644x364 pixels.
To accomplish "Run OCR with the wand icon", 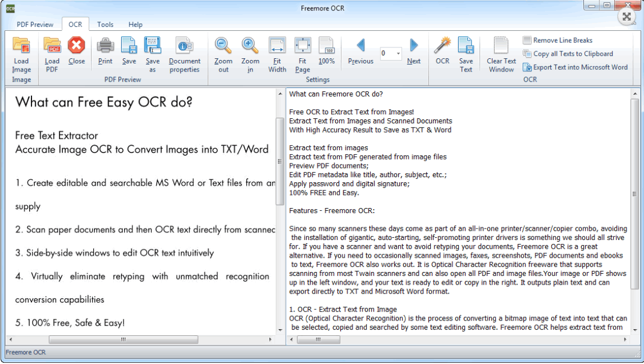I will [442, 45].
